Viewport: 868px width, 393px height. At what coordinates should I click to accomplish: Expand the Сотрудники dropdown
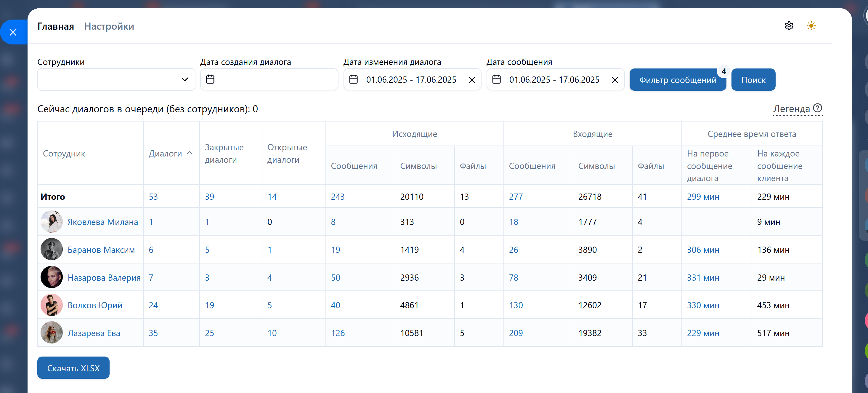(x=184, y=80)
